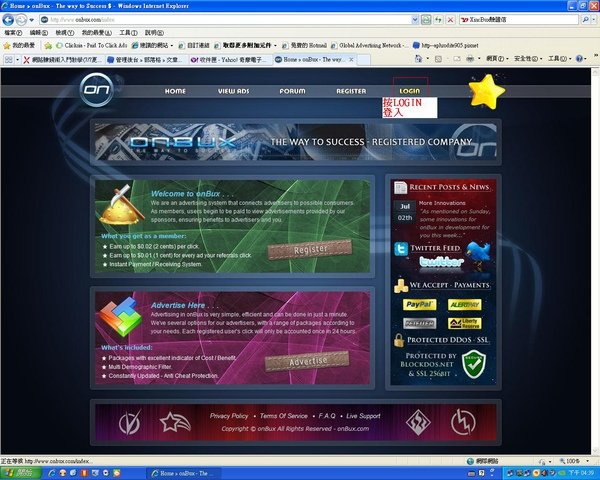The image size is (600, 480).
Task: Switch to the Yahoo mail 收件匣 tab
Action: [230, 60]
